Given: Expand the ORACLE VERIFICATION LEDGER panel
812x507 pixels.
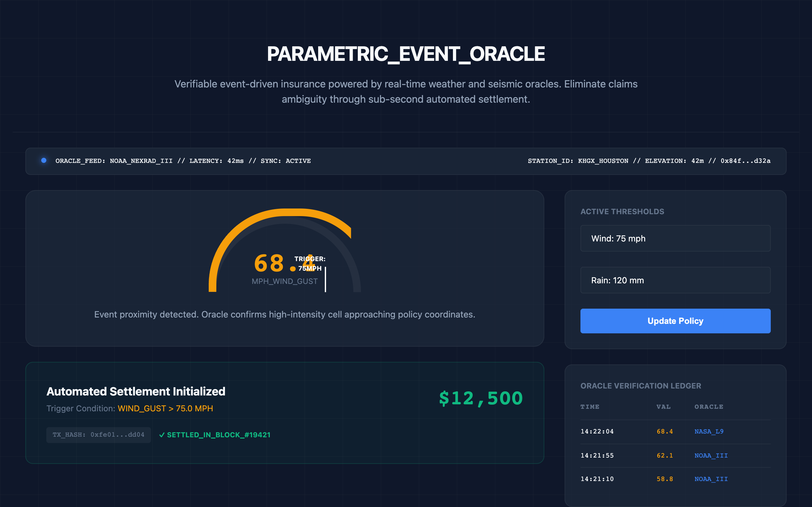Looking at the screenshot, I should coord(640,386).
